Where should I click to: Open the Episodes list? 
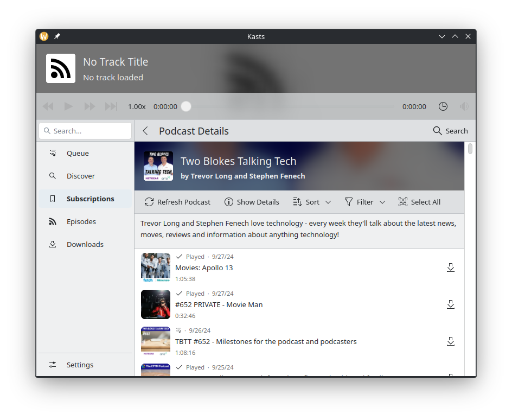(85, 222)
